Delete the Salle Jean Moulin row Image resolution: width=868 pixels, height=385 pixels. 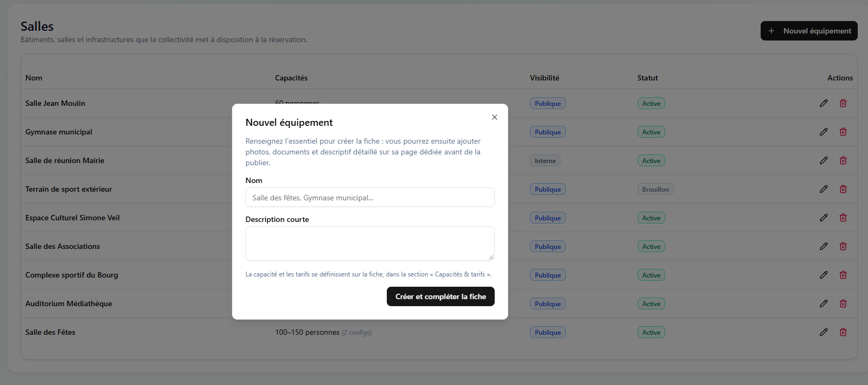click(843, 103)
